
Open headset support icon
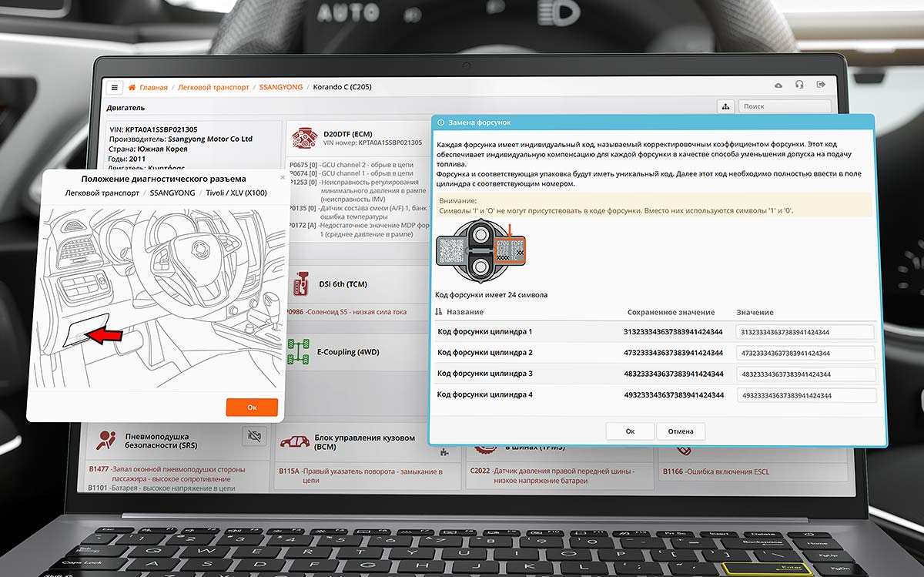(x=800, y=86)
